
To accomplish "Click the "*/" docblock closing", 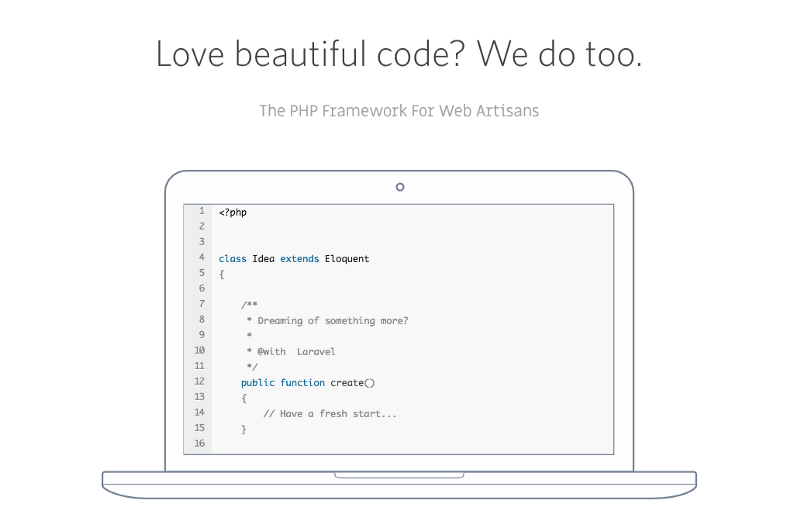I will 252,367.
